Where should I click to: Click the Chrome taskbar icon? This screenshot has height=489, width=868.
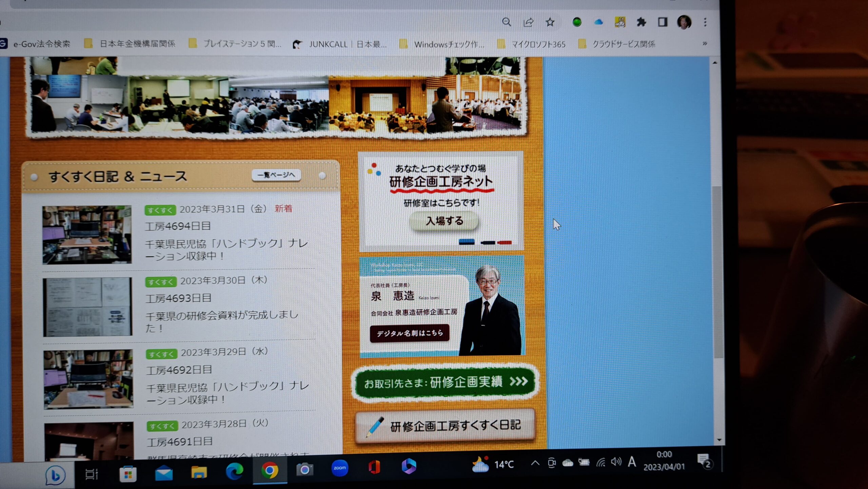click(270, 470)
